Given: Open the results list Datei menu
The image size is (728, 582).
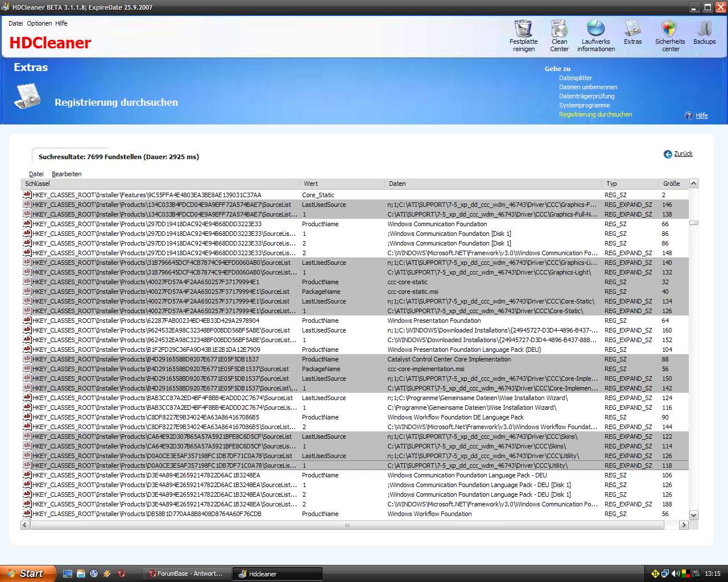Looking at the screenshot, I should [36, 174].
